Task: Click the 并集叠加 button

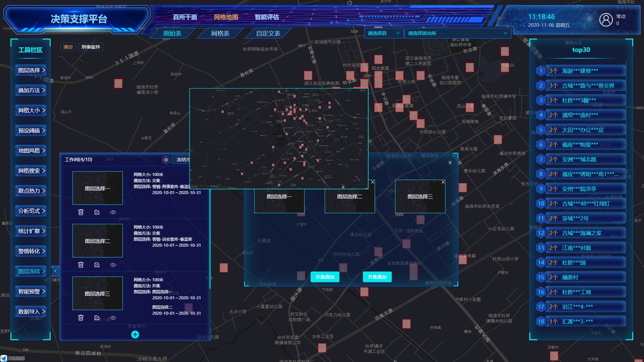Action: [377, 277]
